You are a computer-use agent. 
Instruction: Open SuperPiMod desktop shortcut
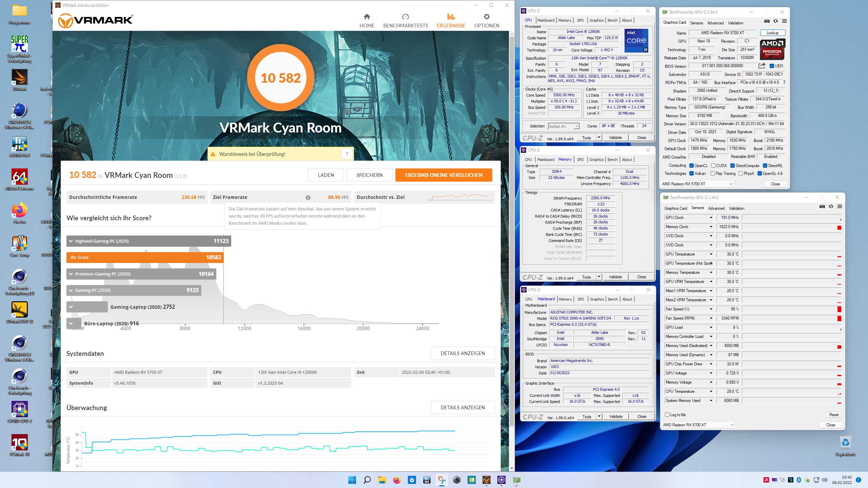pos(19,49)
